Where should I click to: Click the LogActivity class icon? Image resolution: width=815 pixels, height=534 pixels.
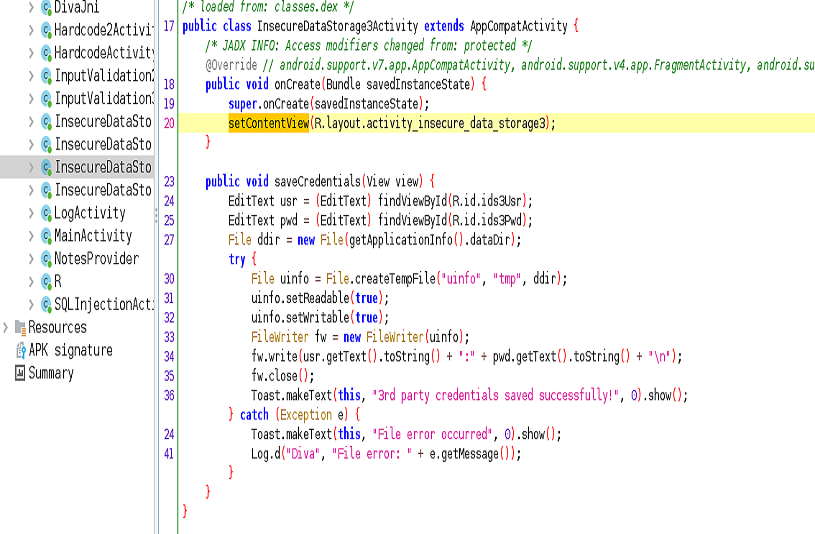(46, 213)
